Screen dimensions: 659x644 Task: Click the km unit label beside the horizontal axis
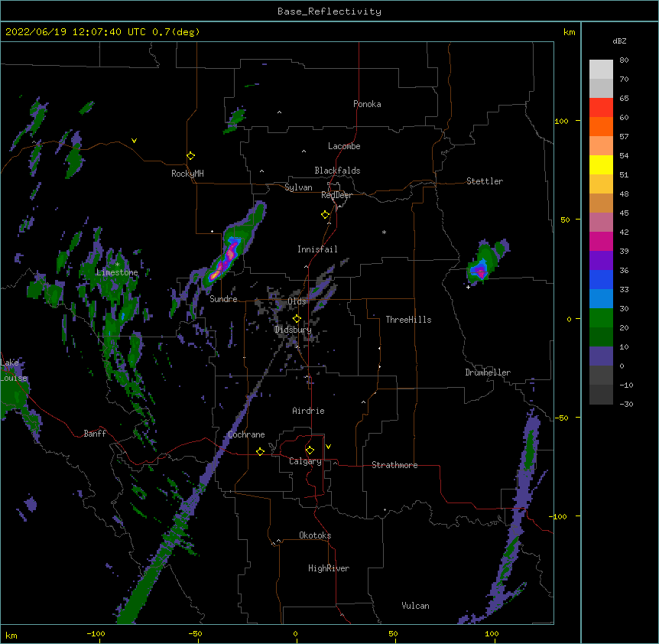tap(11, 635)
